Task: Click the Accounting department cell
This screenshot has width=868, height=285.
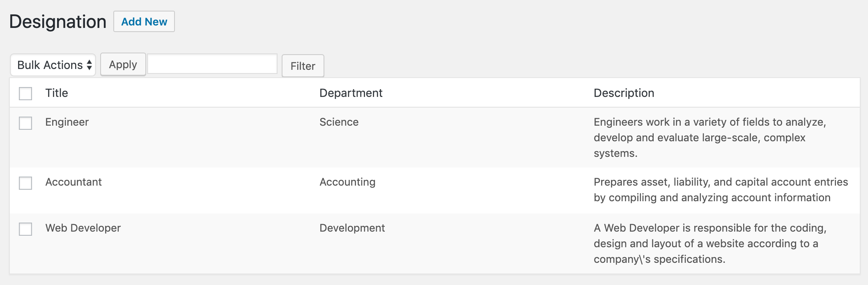Action: [347, 182]
